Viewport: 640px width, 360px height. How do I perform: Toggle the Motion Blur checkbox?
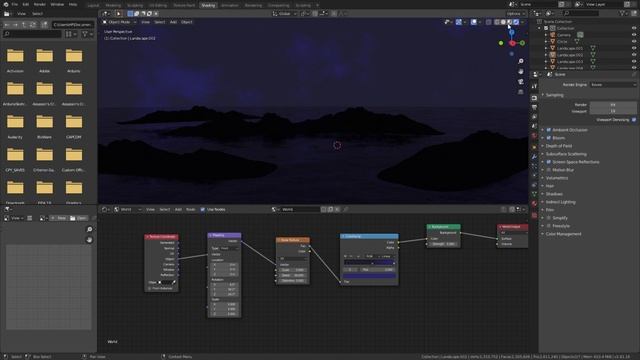(x=549, y=170)
